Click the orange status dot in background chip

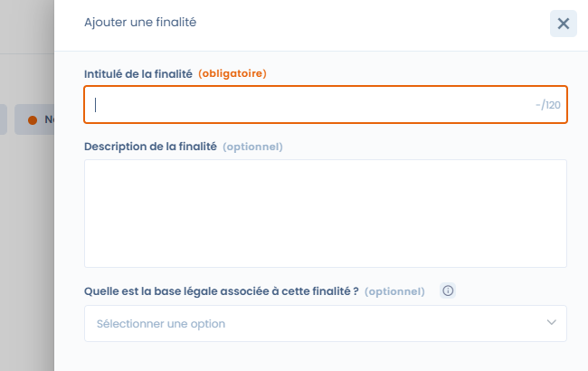click(x=33, y=119)
